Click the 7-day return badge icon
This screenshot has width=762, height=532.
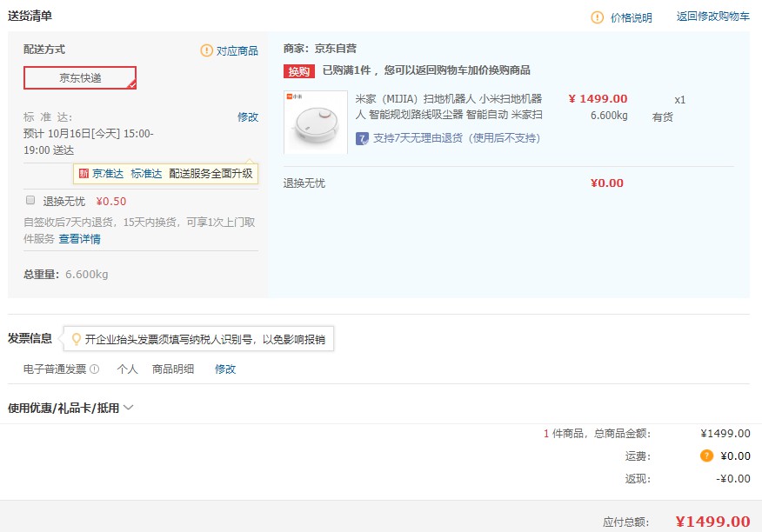[x=362, y=138]
